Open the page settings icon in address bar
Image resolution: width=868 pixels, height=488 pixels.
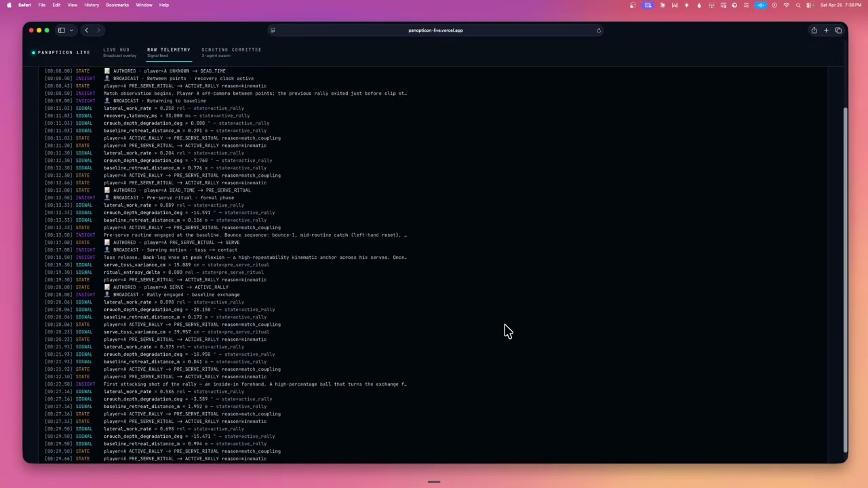click(273, 30)
